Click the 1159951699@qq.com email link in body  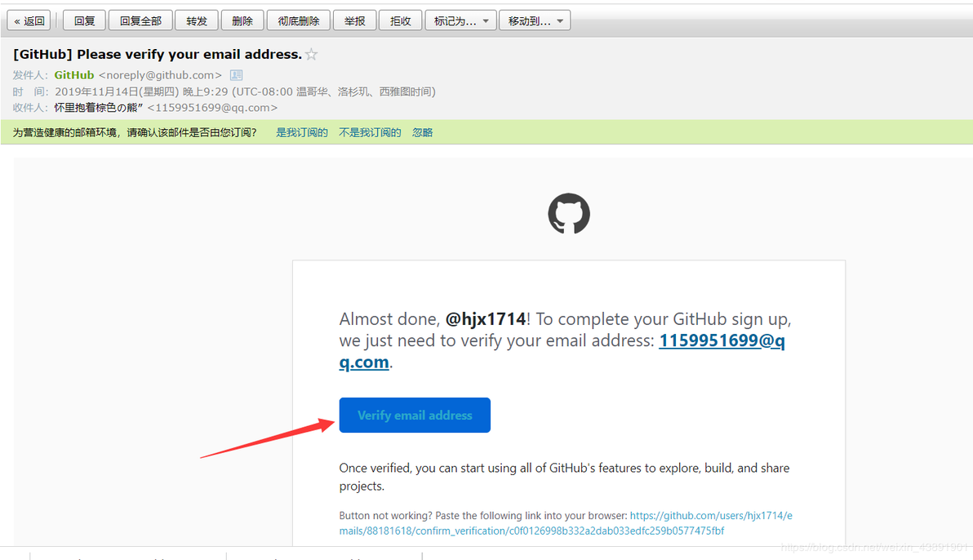pyautogui.click(x=722, y=340)
